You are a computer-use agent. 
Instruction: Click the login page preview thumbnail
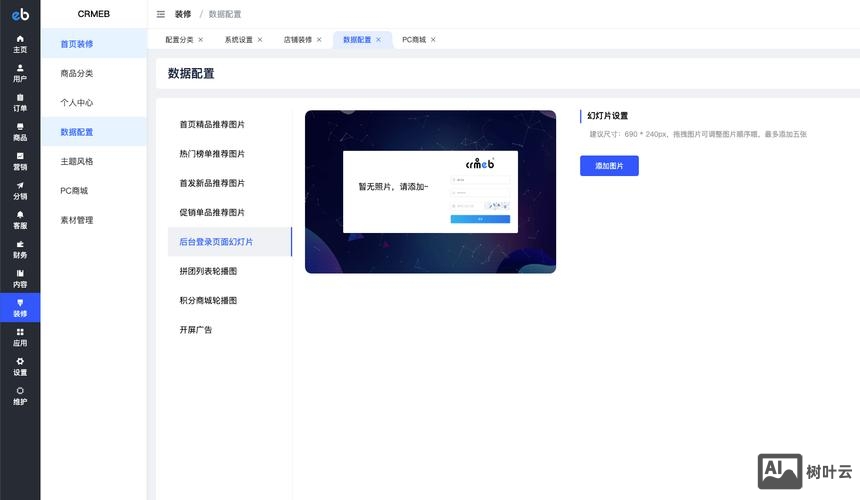pos(431,192)
